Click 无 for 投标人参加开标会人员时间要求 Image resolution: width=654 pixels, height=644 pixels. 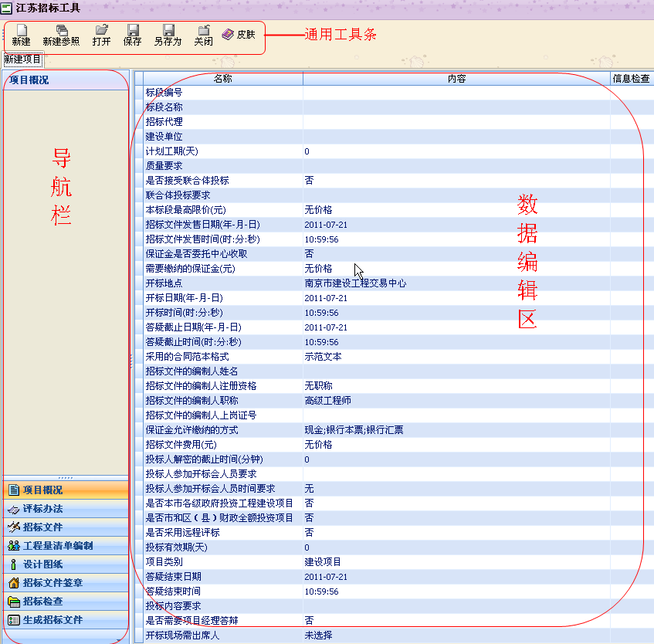pos(456,489)
